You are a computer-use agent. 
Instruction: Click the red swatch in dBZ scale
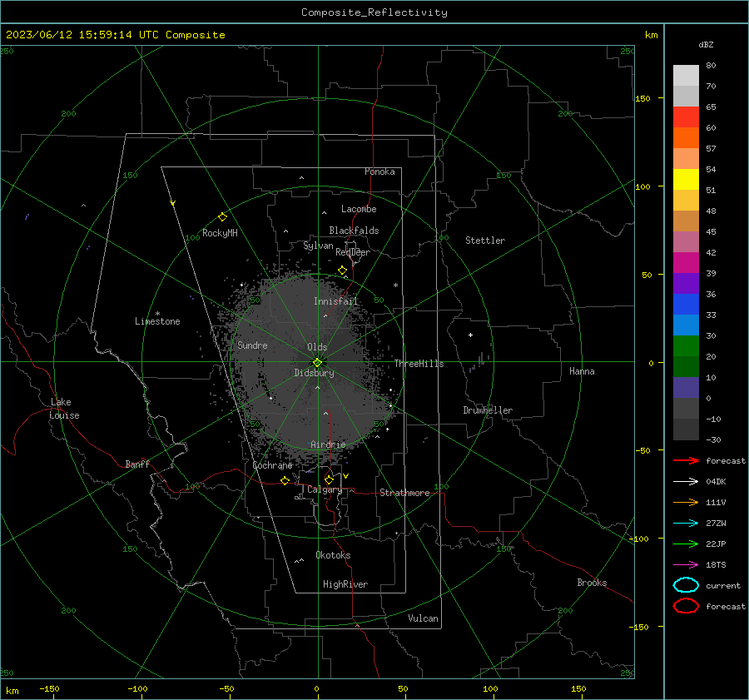(x=686, y=117)
